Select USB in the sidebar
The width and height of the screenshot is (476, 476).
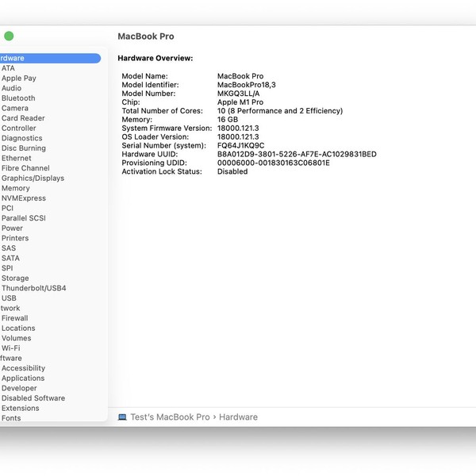point(9,298)
